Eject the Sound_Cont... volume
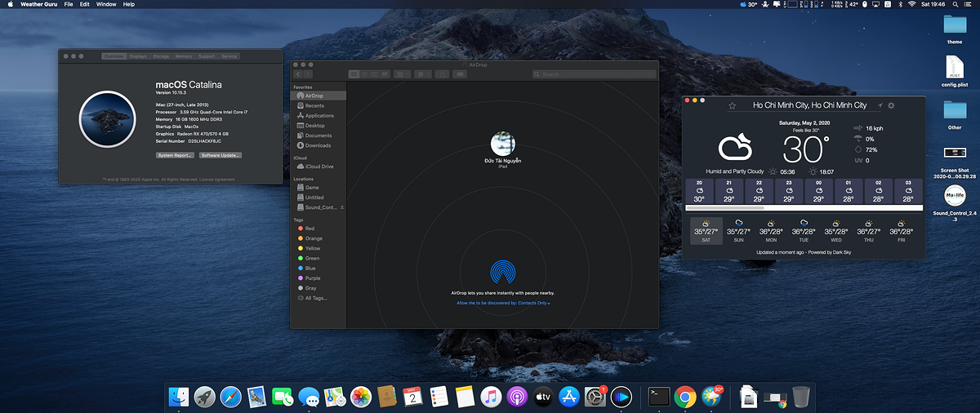Screen dimensions: 980x413 [x=341, y=207]
